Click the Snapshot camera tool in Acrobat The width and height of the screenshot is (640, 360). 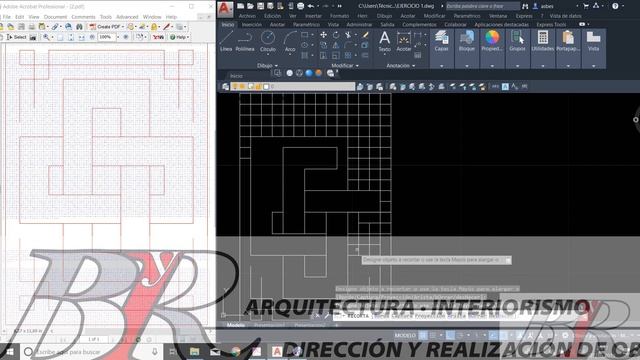click(33, 37)
